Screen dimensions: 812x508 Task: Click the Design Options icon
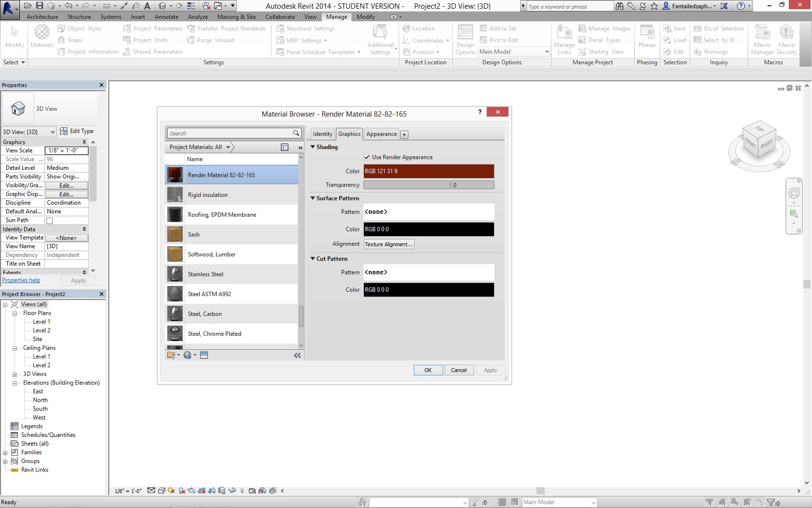[465, 32]
